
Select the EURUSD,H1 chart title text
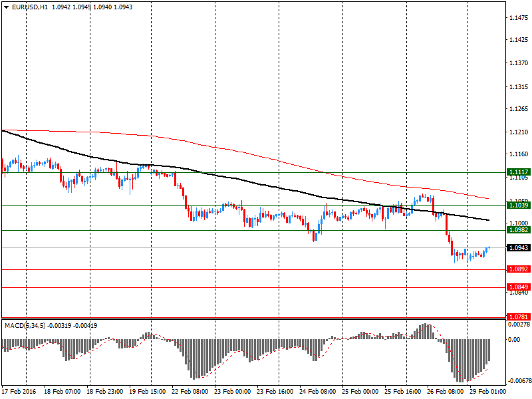pyautogui.click(x=29, y=7)
